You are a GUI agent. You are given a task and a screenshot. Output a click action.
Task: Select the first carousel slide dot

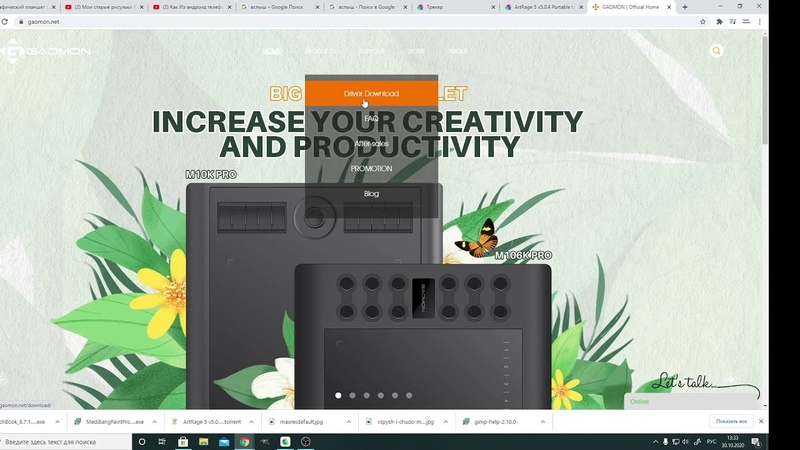tap(338, 396)
